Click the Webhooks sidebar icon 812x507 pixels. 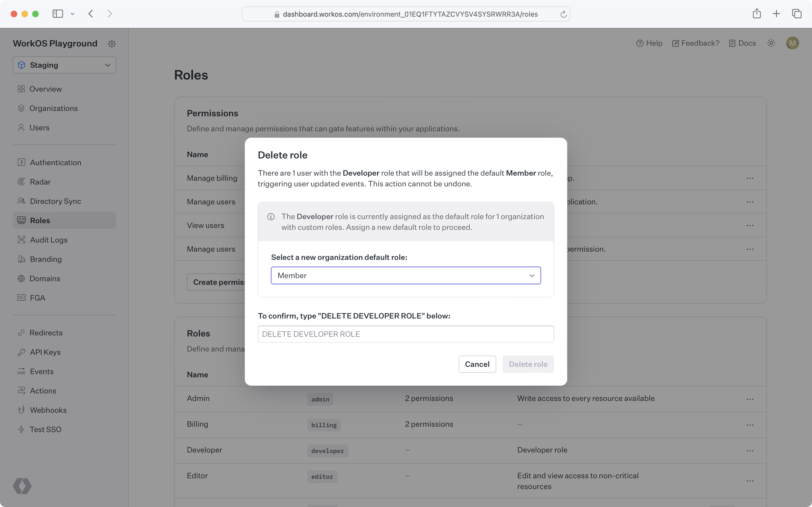(21, 410)
